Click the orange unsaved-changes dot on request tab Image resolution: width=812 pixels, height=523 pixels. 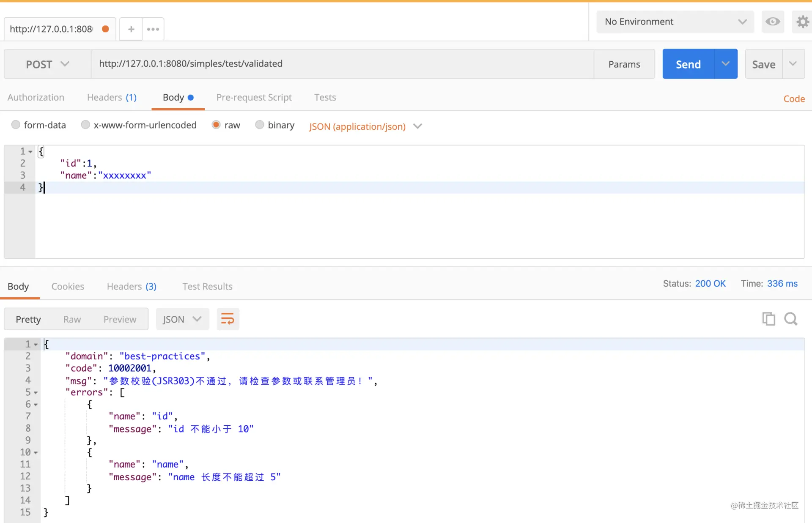tap(106, 29)
